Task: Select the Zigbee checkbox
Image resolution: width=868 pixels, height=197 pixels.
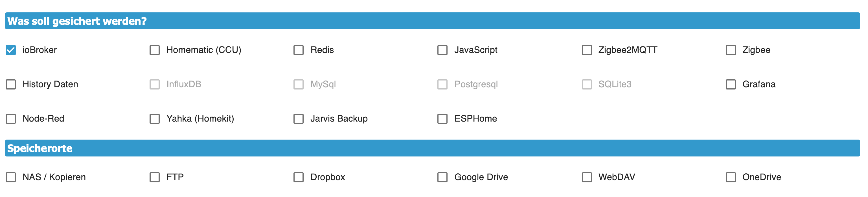Action: tap(731, 50)
